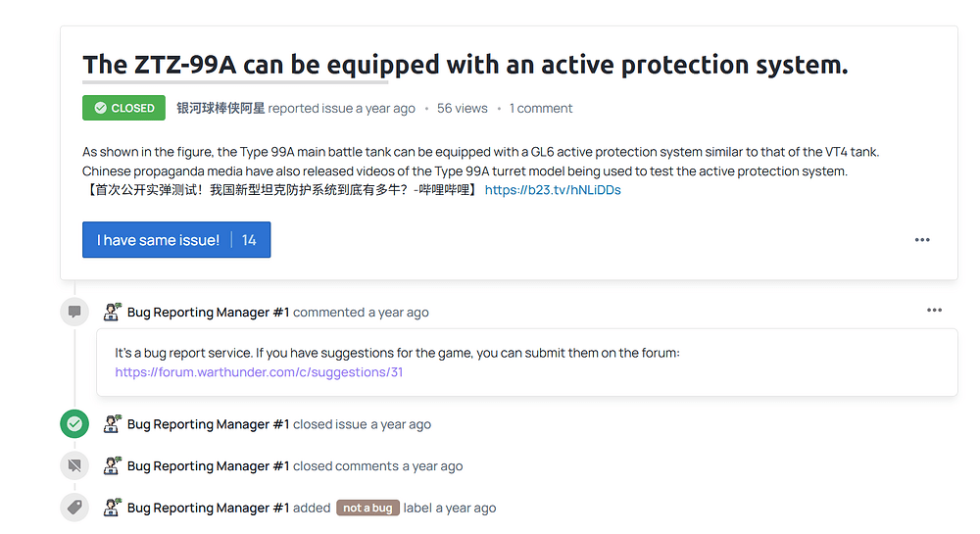Click the commenter's Bug Reporting Manager avatar
The height and width of the screenshot is (534, 980).
(x=112, y=312)
